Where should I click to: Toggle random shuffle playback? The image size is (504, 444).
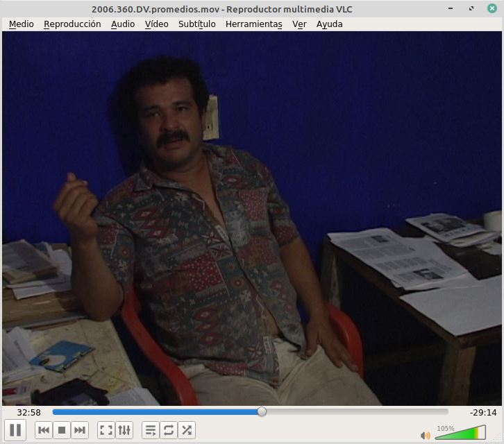click(187, 430)
